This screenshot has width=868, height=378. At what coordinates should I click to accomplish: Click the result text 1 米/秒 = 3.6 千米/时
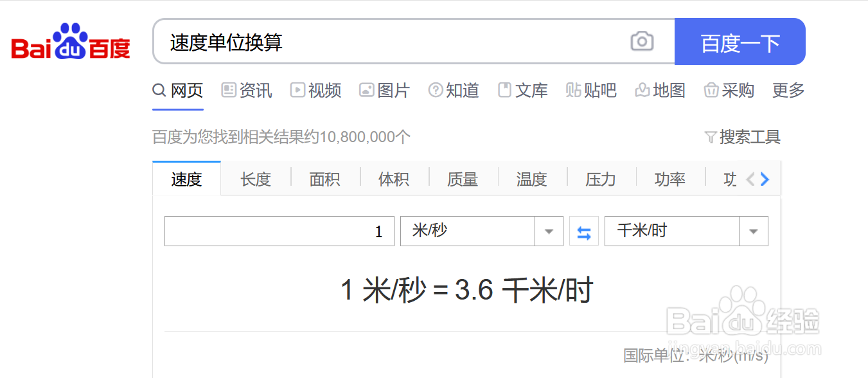(466, 291)
